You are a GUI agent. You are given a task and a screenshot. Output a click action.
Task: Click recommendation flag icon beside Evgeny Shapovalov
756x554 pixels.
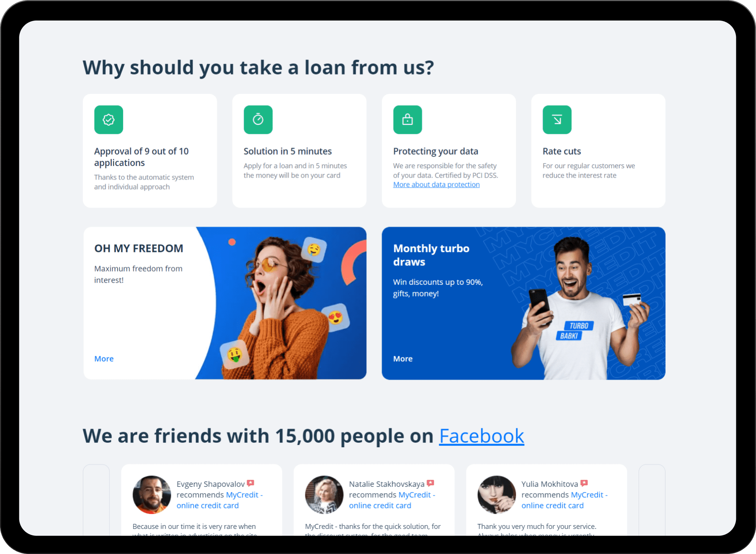coord(250,483)
